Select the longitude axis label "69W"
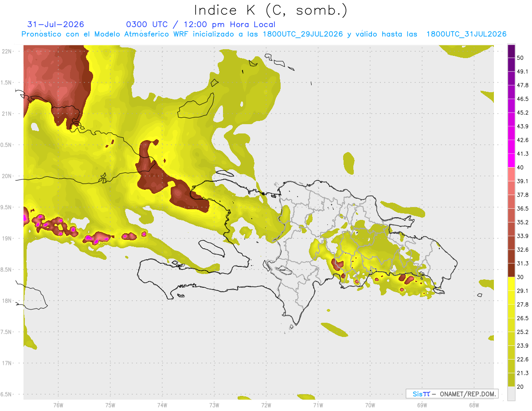Viewport: 532px width, 411px height. coord(422,405)
